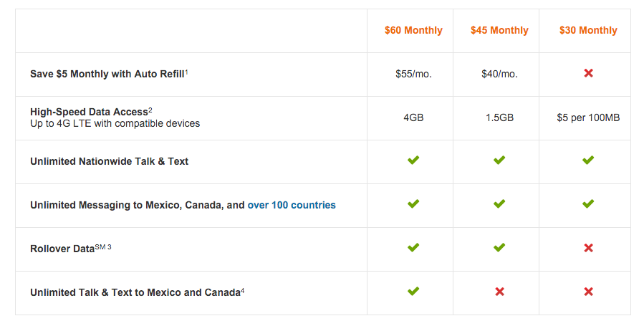Select the $60 Monthly plan header
Viewport: 644px width, 326px height.
413,30
